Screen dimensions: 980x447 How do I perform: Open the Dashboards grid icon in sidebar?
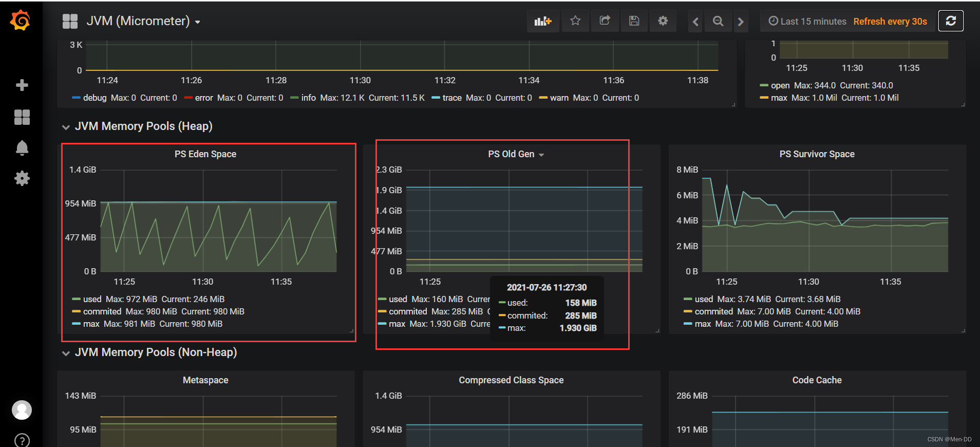pyautogui.click(x=22, y=117)
